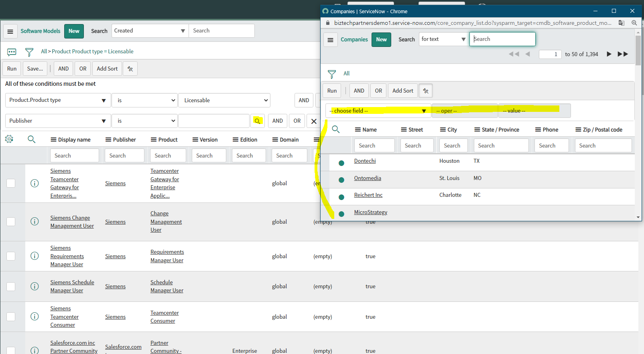Preview Siemens Teamcenter Gateway record info icon
644x354 pixels.
pyautogui.click(x=35, y=183)
